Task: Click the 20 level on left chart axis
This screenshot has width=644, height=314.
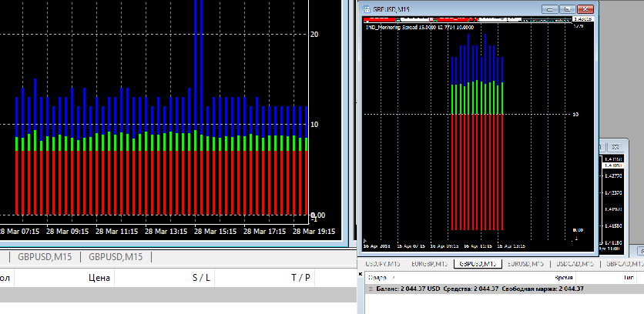Action: 314,35
